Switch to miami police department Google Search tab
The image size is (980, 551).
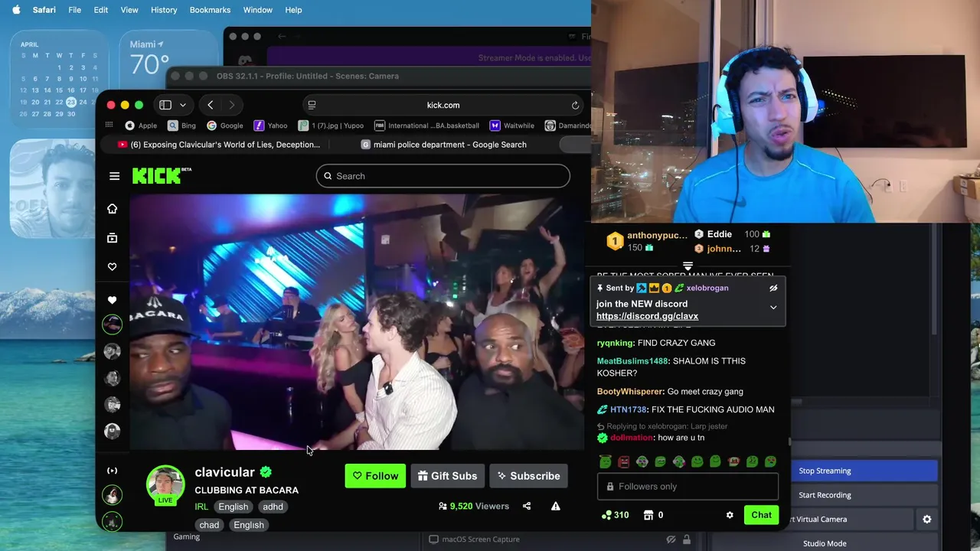(444, 145)
